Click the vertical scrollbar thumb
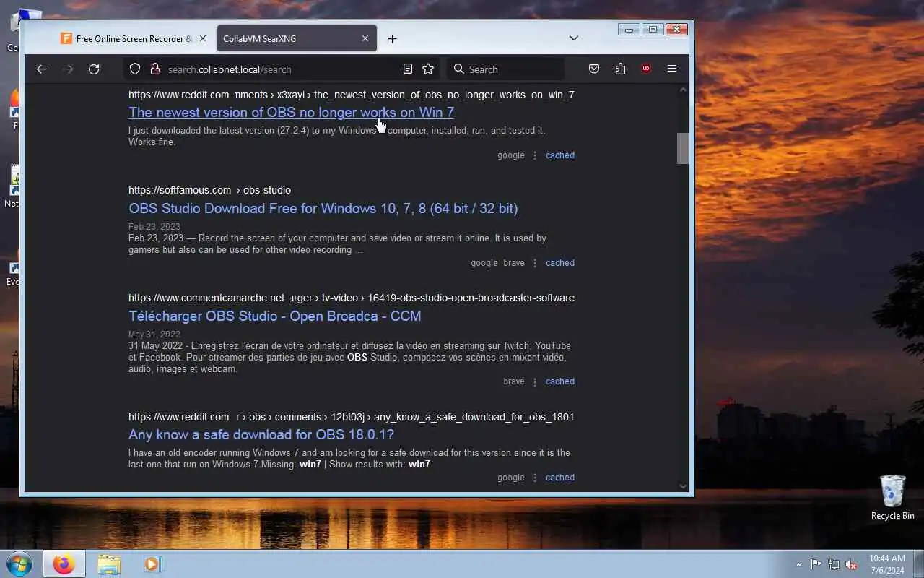This screenshot has width=924, height=578. (683, 148)
